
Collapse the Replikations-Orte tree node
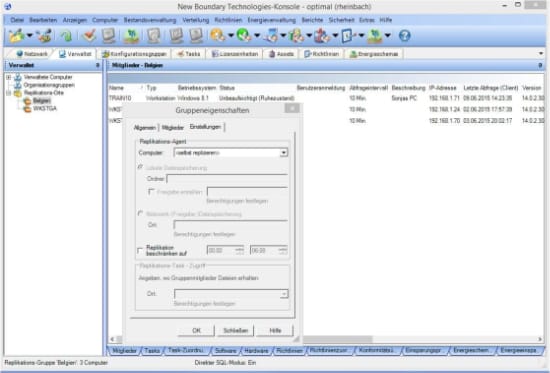pyautogui.click(x=9, y=93)
